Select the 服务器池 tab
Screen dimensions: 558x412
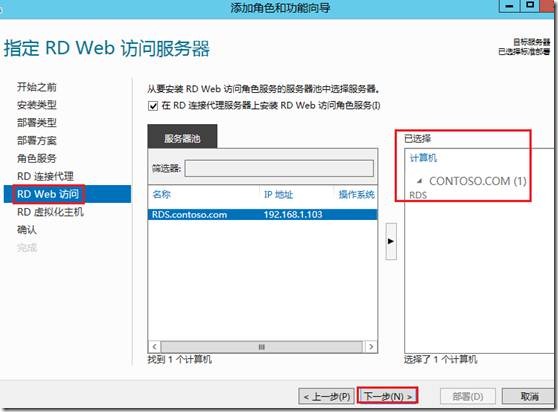(182, 137)
